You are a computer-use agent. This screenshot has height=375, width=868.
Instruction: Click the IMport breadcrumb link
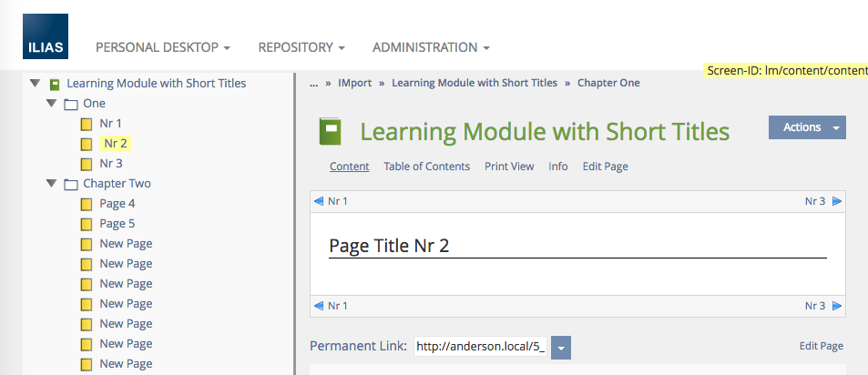(354, 83)
